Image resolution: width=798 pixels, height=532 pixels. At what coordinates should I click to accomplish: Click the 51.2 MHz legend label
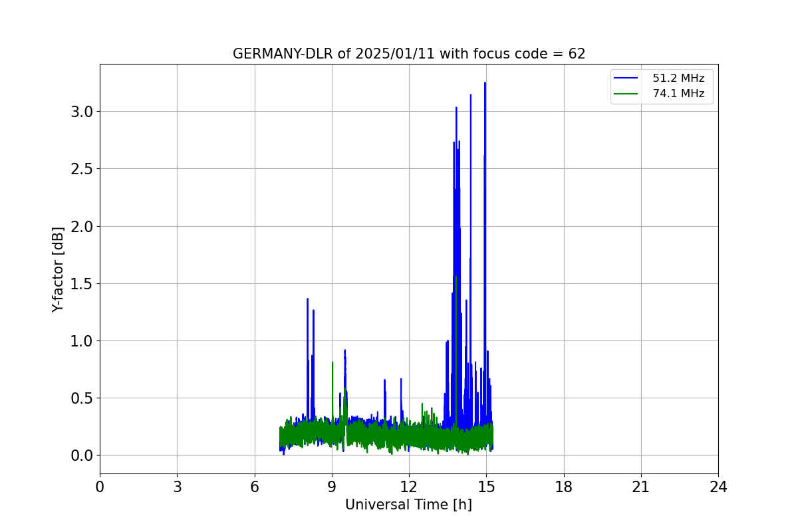(678, 78)
